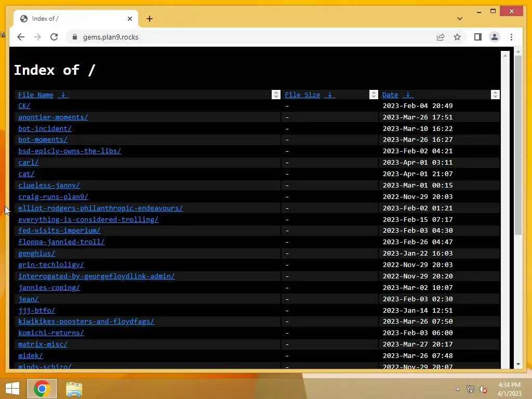Click the outer vertical scrollbar thumb

point(518,145)
